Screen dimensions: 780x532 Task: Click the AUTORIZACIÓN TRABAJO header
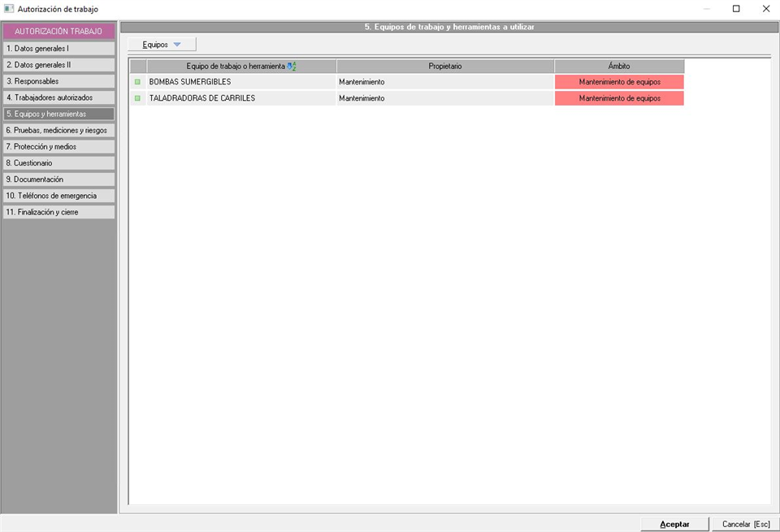(x=58, y=31)
